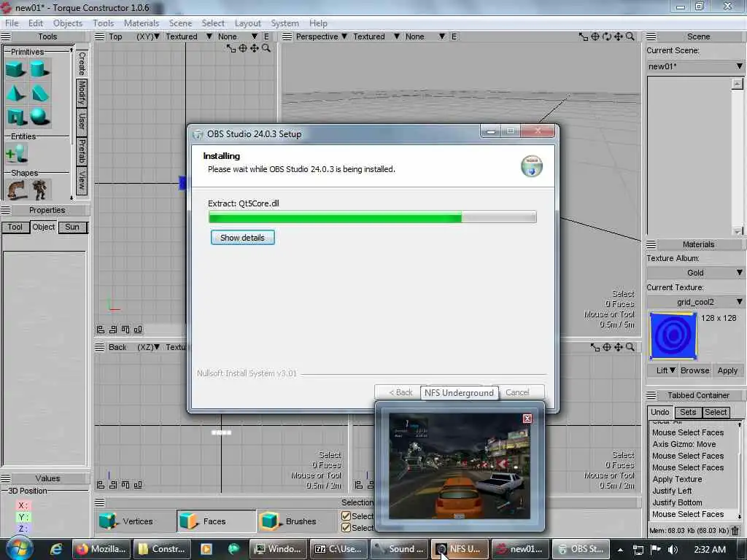The height and width of the screenshot is (560, 747).
Task: Select the cube primitive in Tools panel
Action: (x=16, y=69)
